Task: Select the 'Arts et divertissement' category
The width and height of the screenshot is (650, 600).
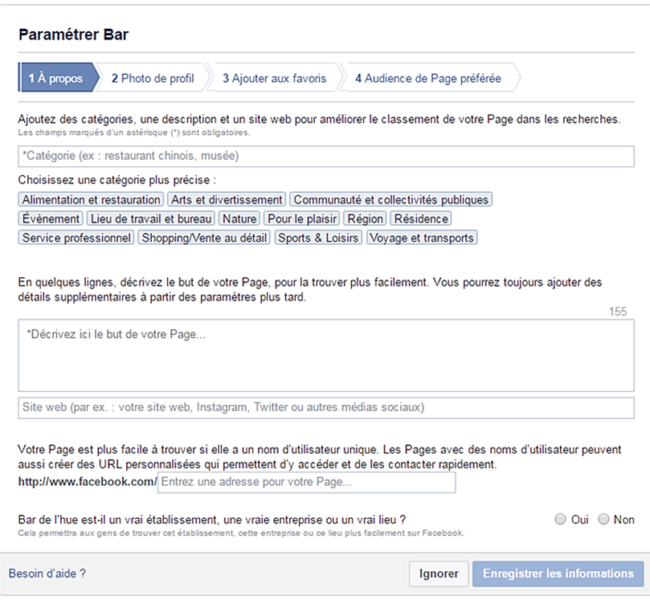Action: [x=227, y=200]
